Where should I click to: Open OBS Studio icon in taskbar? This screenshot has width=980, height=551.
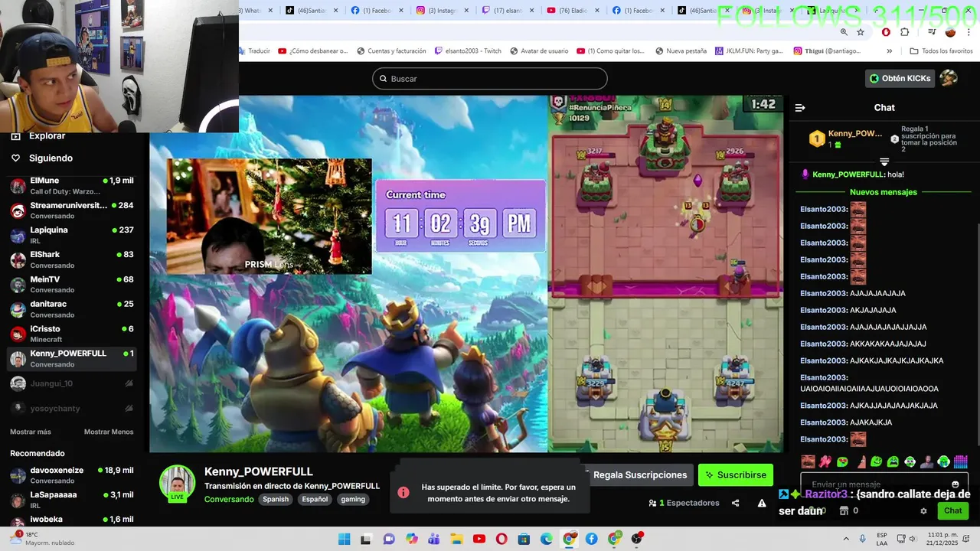[x=637, y=539]
